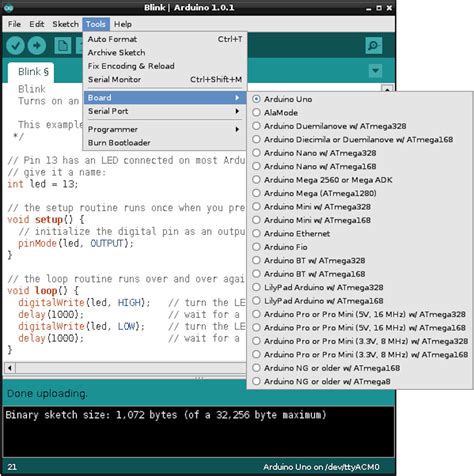Select Arduino Nano w/ ATmega168
The width and height of the screenshot is (474, 476).
click(360, 166)
